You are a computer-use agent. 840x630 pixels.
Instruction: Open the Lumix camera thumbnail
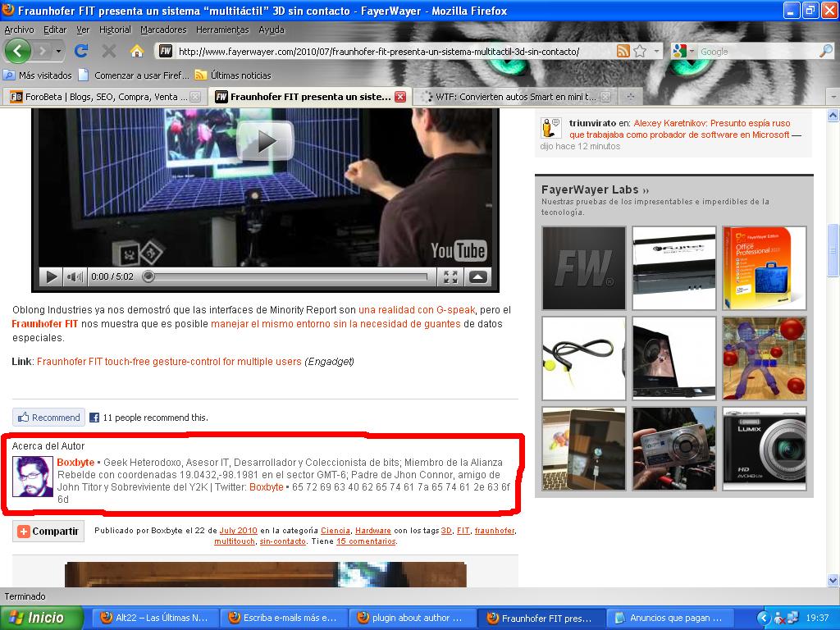pos(765,449)
